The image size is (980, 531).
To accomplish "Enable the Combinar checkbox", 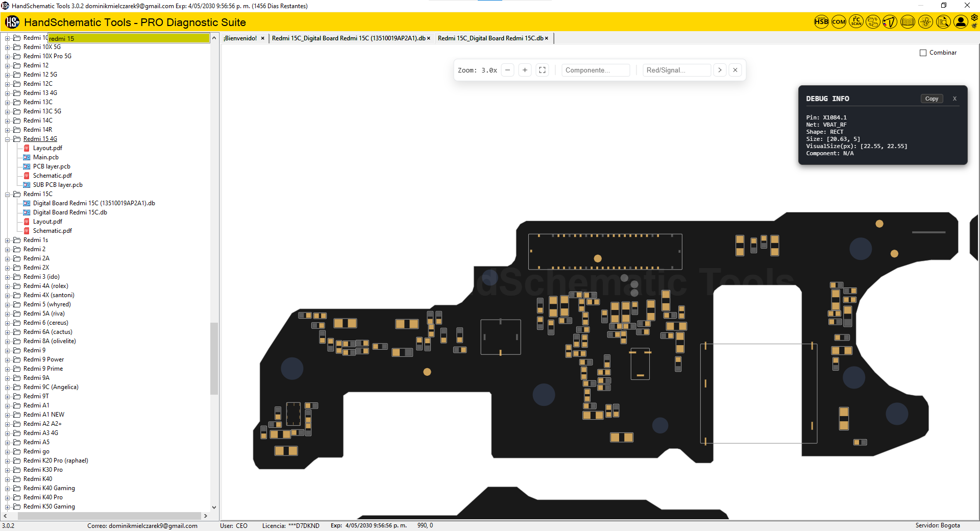I will point(923,53).
